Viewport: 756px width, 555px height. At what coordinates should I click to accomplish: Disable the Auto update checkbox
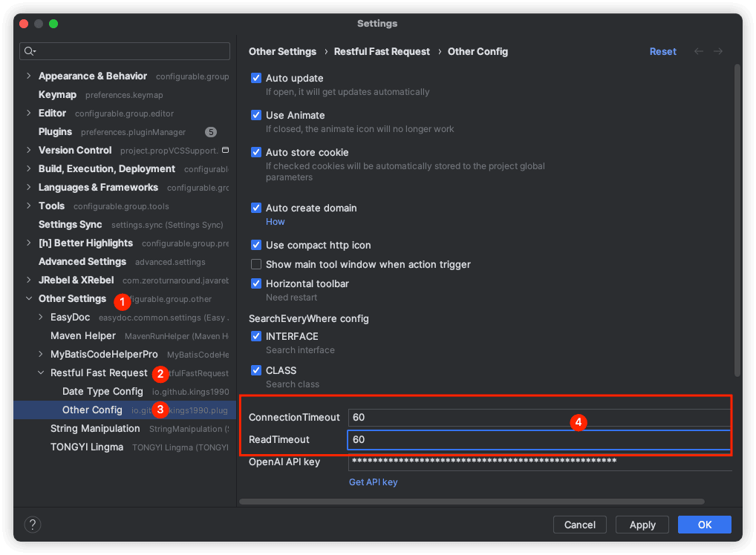pos(256,78)
